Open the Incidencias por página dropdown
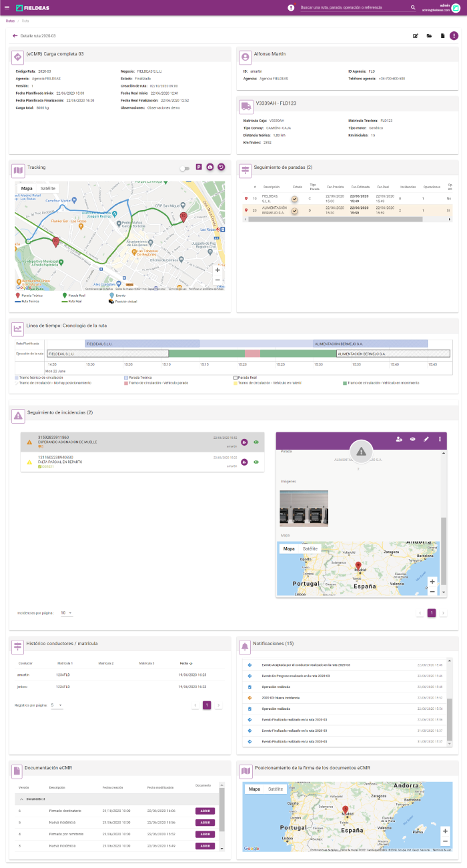The height and width of the screenshot is (868, 467). [67, 612]
